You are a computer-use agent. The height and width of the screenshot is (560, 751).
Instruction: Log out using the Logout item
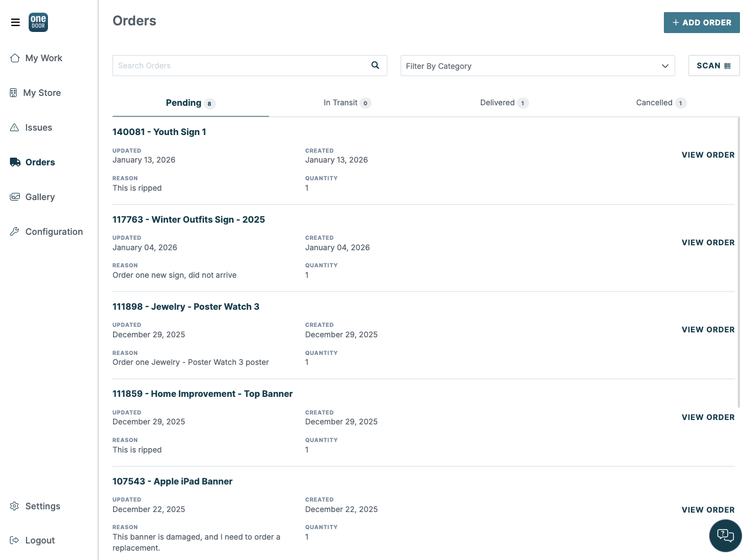tap(40, 541)
